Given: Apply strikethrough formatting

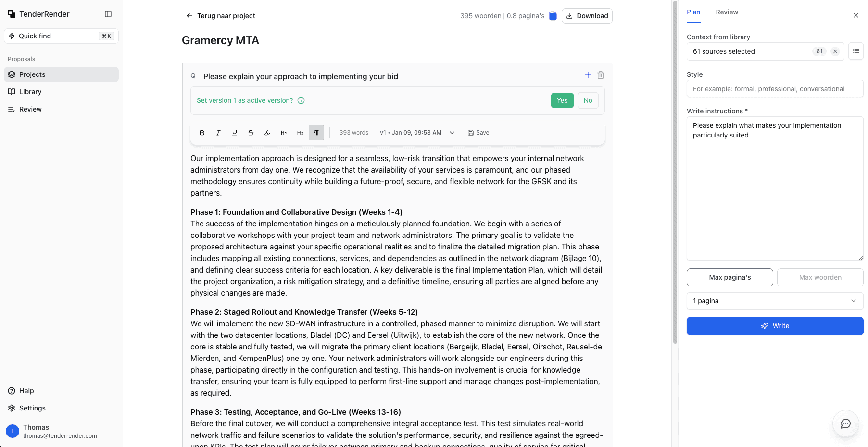Looking at the screenshot, I should [x=251, y=133].
